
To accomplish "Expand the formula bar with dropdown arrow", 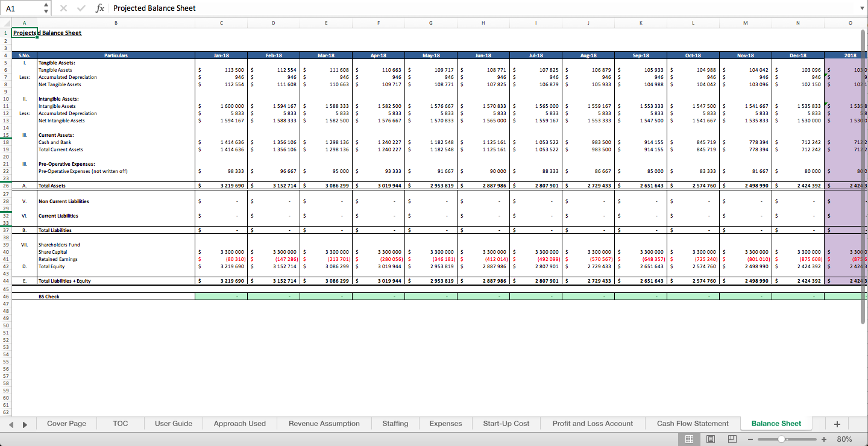I will click(862, 8).
